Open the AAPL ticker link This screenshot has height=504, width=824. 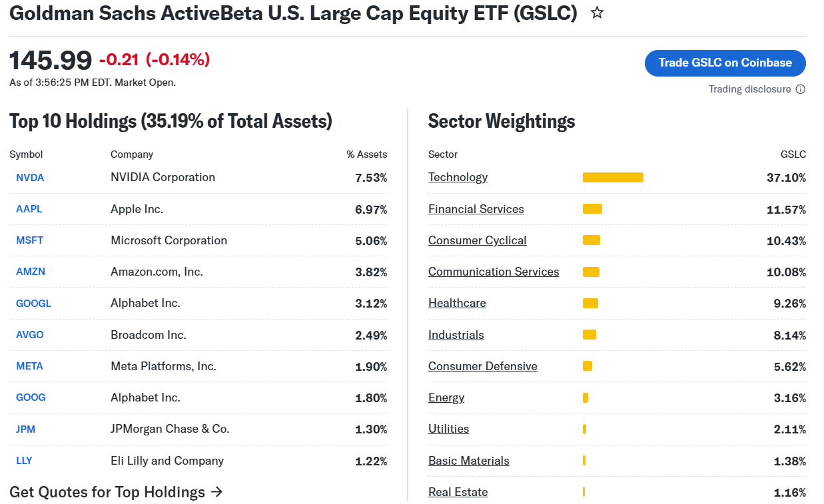click(x=29, y=209)
